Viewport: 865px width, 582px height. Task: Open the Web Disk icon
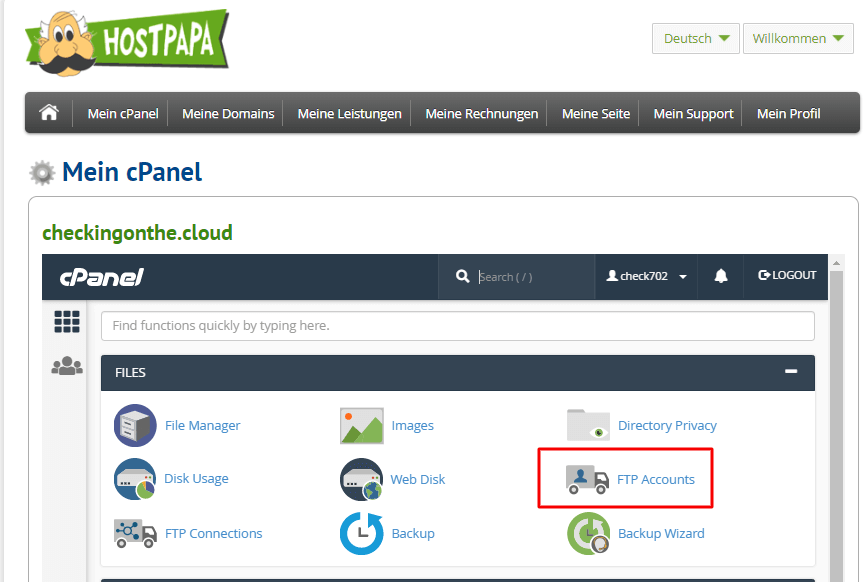[x=362, y=479]
